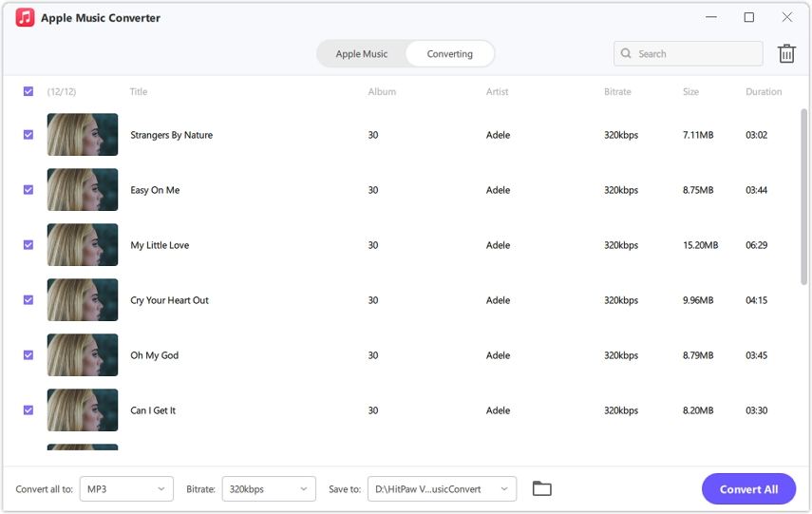Close the Apple Music Converter window
Viewport: 812px width, 514px height.
pos(786,17)
